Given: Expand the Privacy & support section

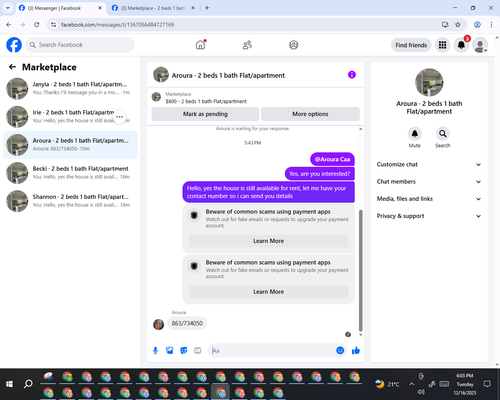Looking at the screenshot, I should pyautogui.click(x=429, y=216).
